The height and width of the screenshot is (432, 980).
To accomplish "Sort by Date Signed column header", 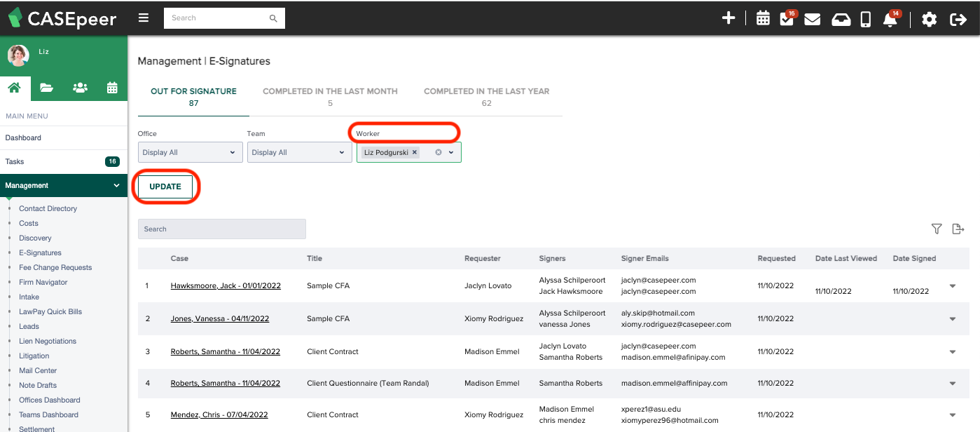I will coord(914,259).
